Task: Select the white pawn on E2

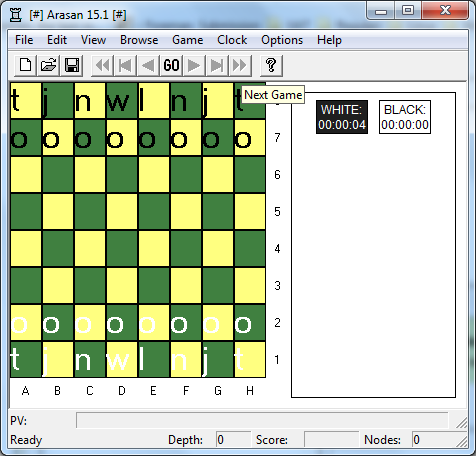Action: point(154,323)
